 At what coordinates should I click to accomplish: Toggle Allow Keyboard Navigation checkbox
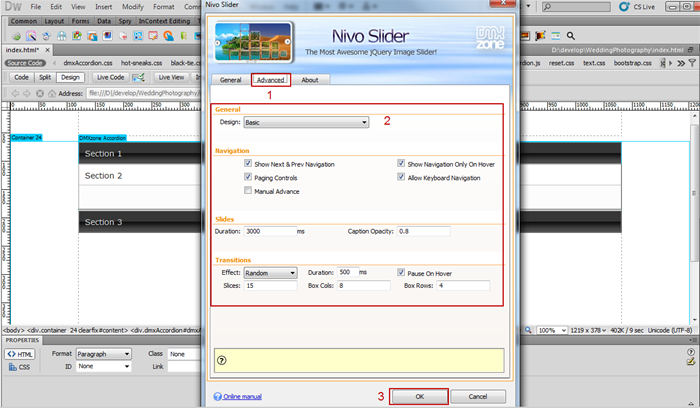(x=401, y=177)
